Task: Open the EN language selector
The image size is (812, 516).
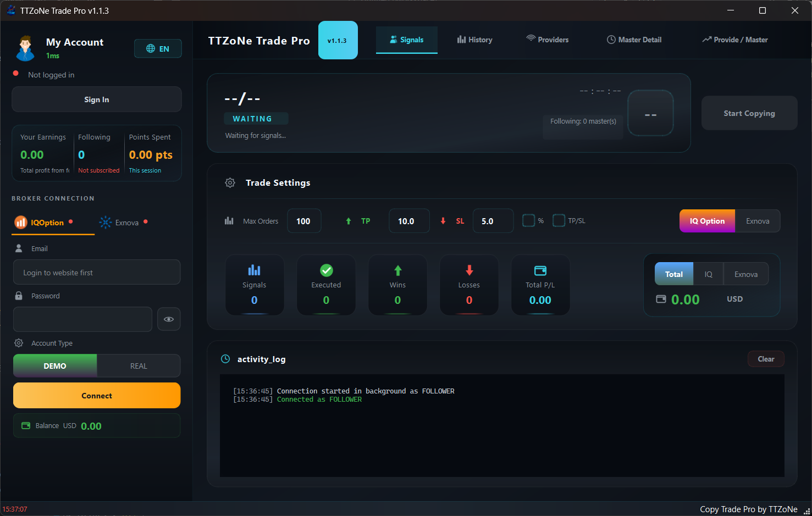Action: (158, 48)
